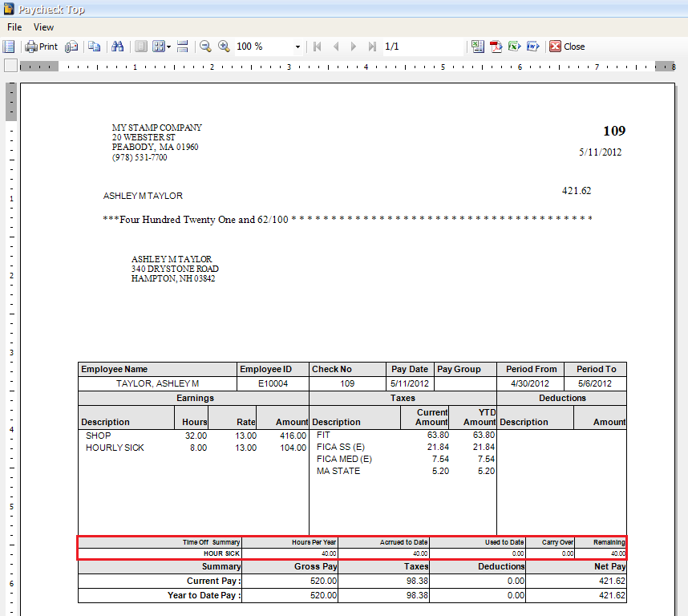Select the MY STAMP COMPANY text
The image size is (688, 616).
point(156,128)
